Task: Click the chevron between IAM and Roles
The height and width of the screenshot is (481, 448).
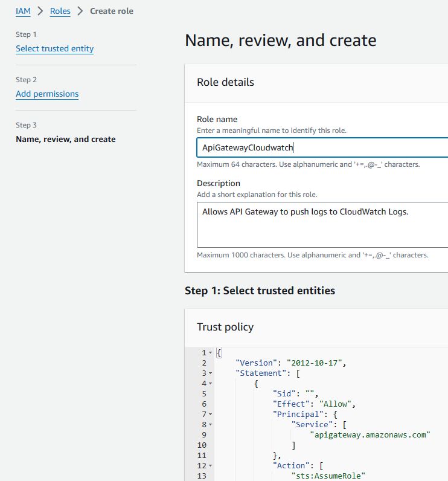Action: [x=41, y=11]
